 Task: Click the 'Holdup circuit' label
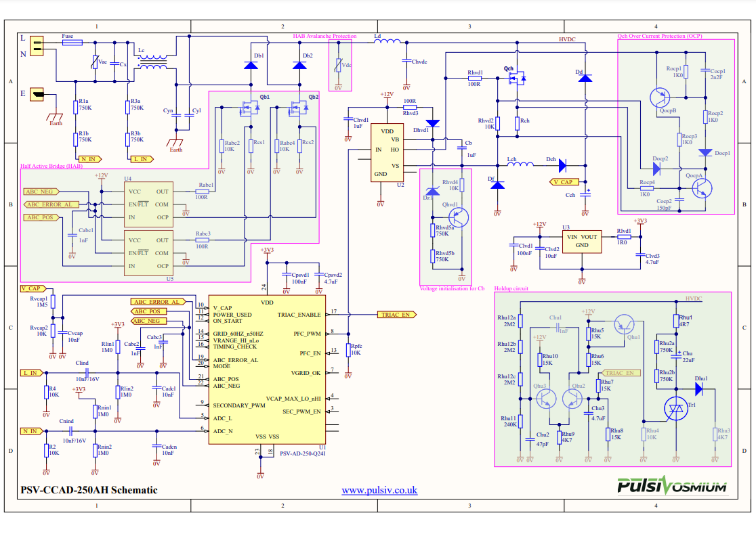pos(511,289)
